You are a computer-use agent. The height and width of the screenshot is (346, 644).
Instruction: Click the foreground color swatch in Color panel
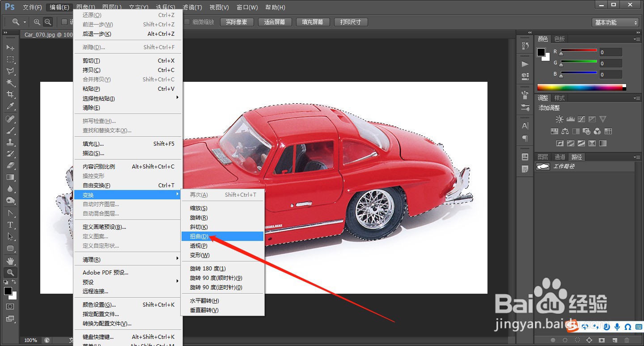click(x=541, y=52)
